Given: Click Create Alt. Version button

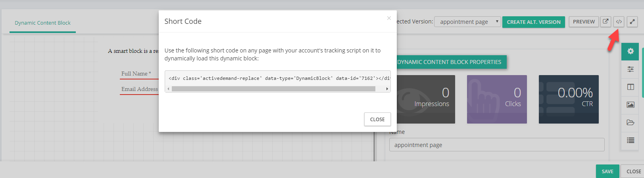Looking at the screenshot, I should 534,22.
